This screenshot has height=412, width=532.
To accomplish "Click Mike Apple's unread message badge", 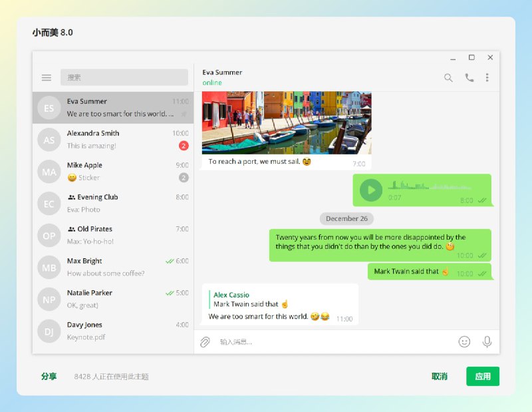I will click(x=183, y=177).
